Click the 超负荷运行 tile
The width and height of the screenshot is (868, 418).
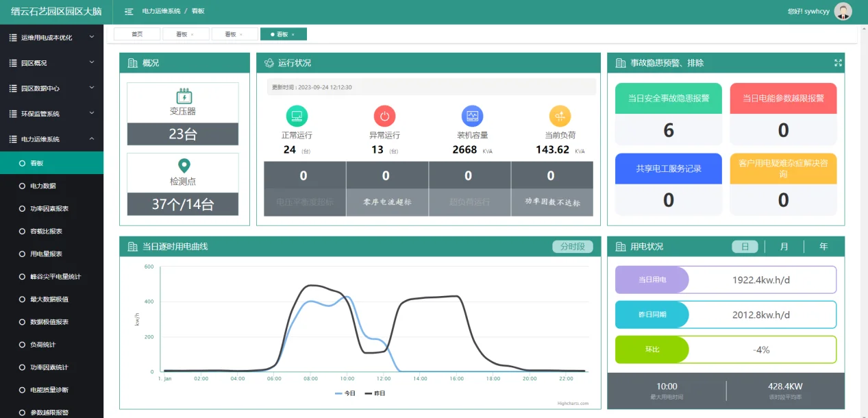(x=470, y=189)
